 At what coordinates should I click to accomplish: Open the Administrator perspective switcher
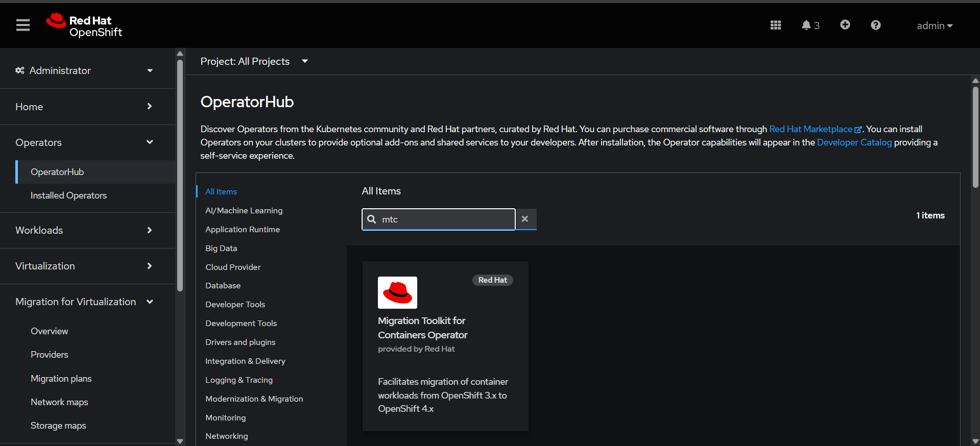[84, 70]
